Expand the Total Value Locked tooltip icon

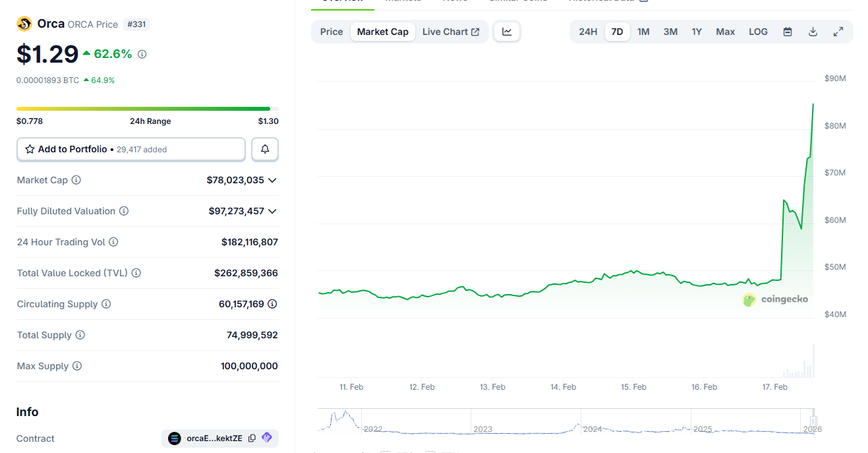pyautogui.click(x=136, y=272)
